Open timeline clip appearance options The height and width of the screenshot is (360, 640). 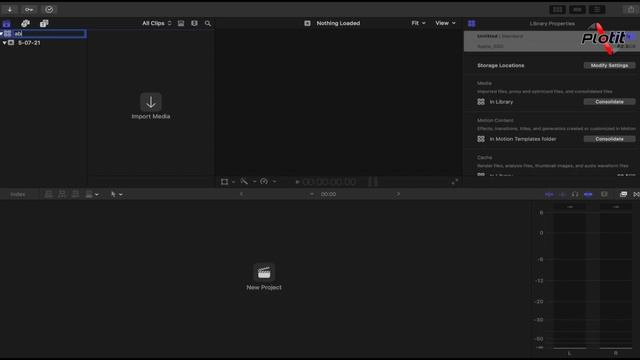click(x=604, y=194)
